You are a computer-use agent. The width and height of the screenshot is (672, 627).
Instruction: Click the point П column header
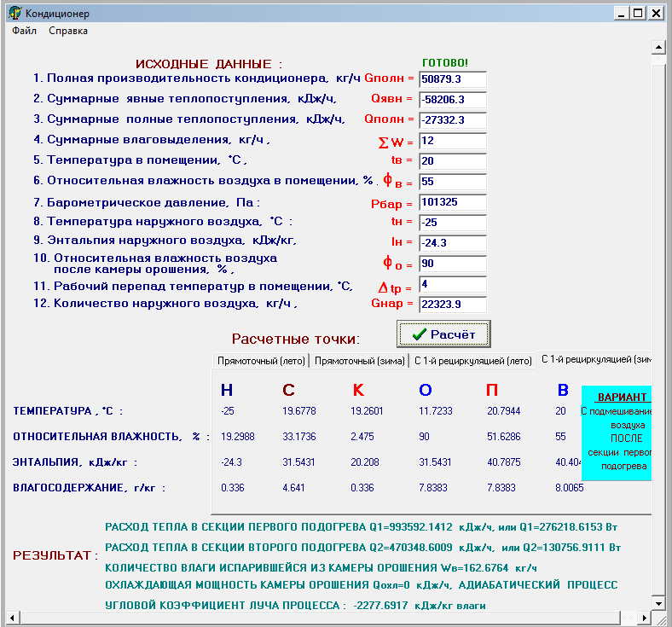point(492,390)
